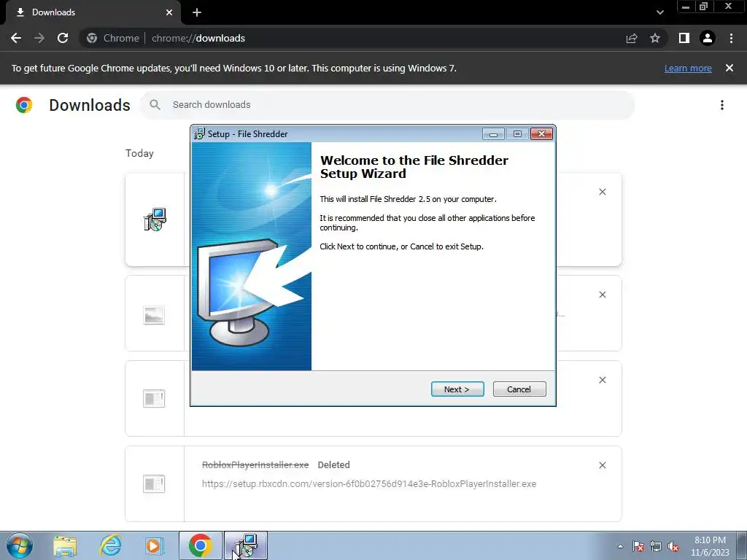This screenshot has width=747, height=560.
Task: Open a new Chrome tab
Action: (x=197, y=12)
